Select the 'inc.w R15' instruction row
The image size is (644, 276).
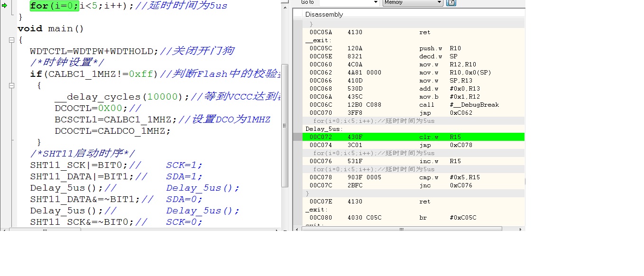click(x=414, y=161)
